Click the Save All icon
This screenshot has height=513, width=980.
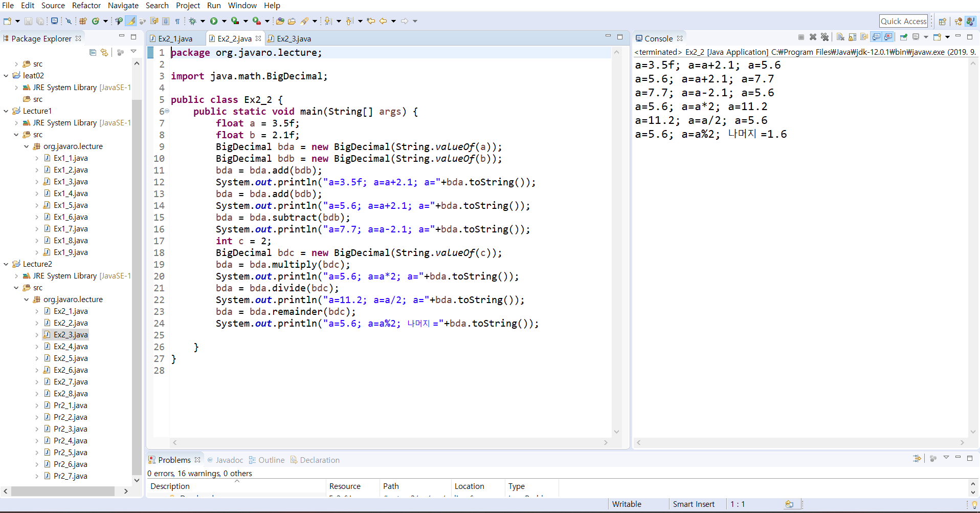(40, 21)
